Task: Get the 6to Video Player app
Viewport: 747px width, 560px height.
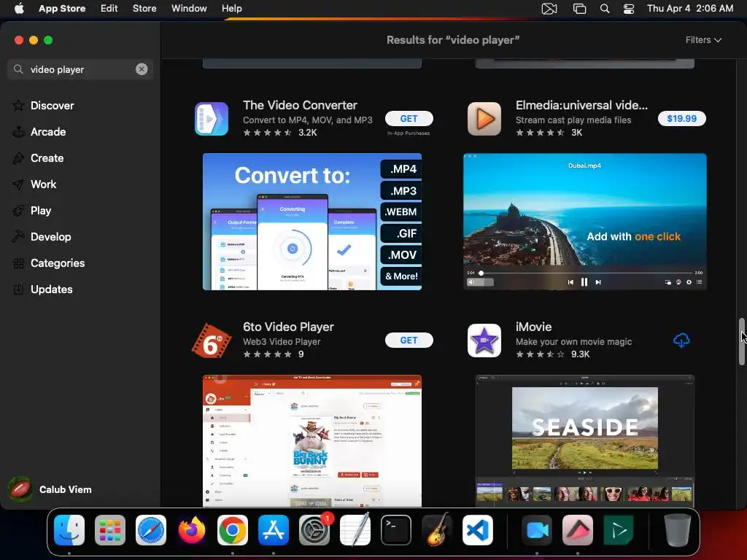Action: point(409,340)
